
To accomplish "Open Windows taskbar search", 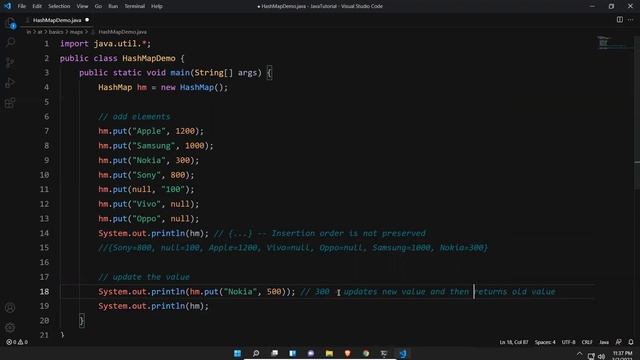I will [x=256, y=353].
